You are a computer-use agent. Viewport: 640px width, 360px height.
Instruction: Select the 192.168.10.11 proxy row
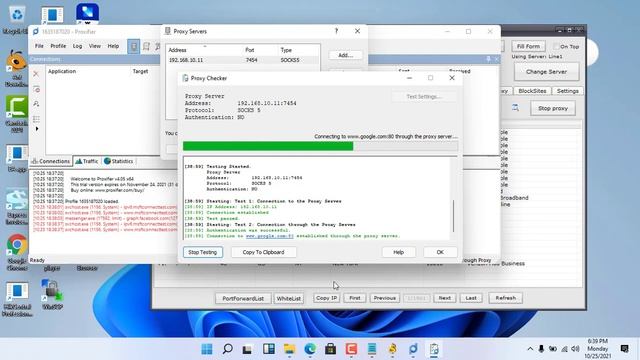[243, 60]
